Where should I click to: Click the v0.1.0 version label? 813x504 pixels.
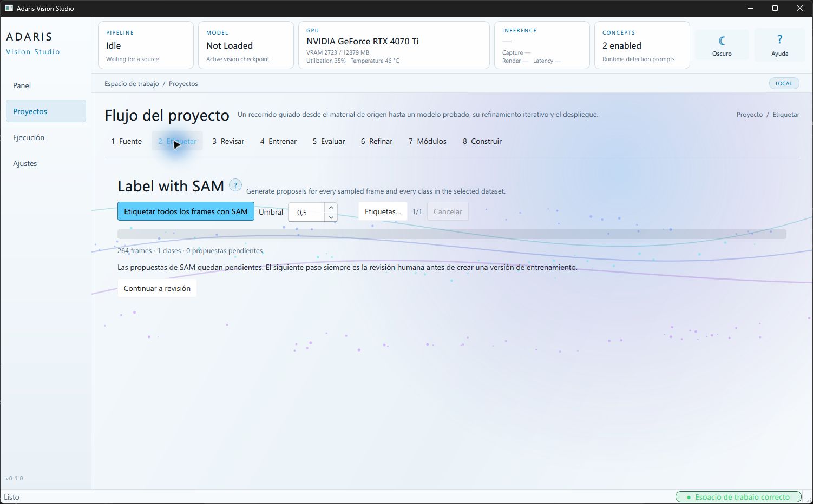pos(15,478)
